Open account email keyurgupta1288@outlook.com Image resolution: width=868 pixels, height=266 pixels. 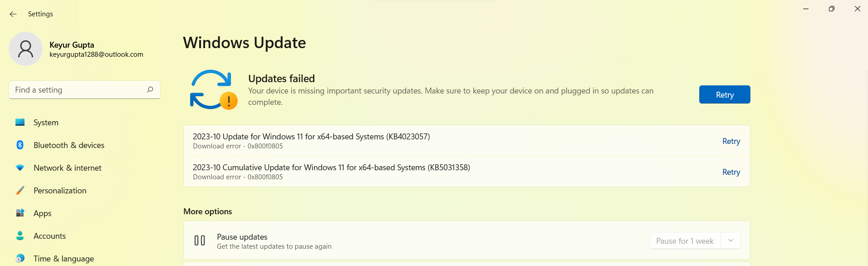point(96,54)
